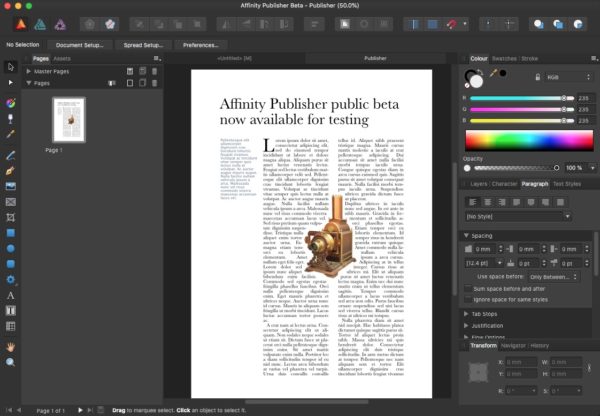Toggle Align Left paragraph alignment
Screen dimensions: 600x416
473,202
